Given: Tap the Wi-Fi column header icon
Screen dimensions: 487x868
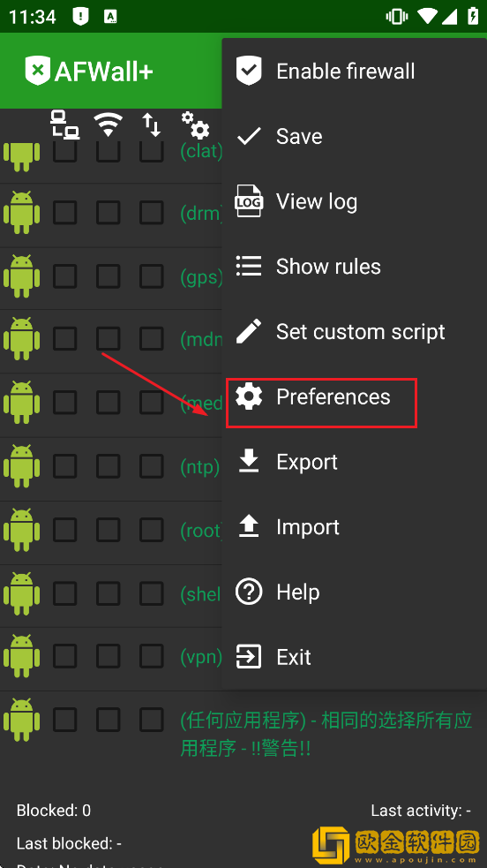Looking at the screenshot, I should (x=109, y=124).
